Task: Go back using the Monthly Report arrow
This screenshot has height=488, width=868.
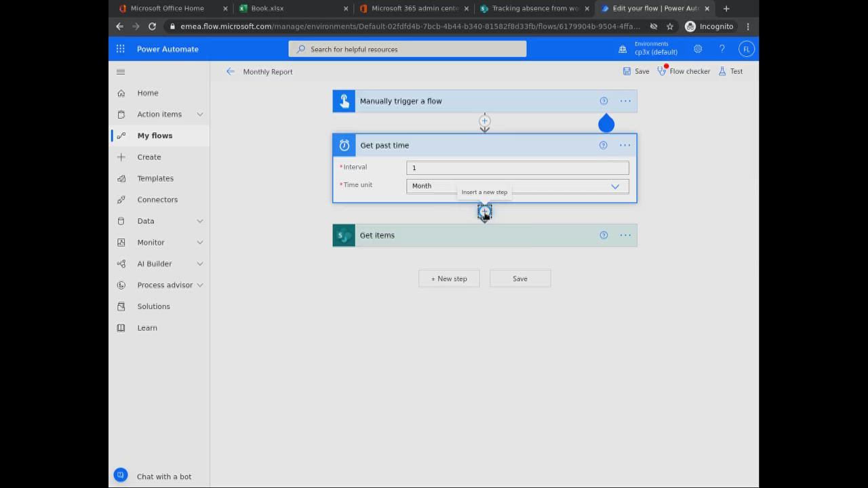Action: pyautogui.click(x=231, y=71)
